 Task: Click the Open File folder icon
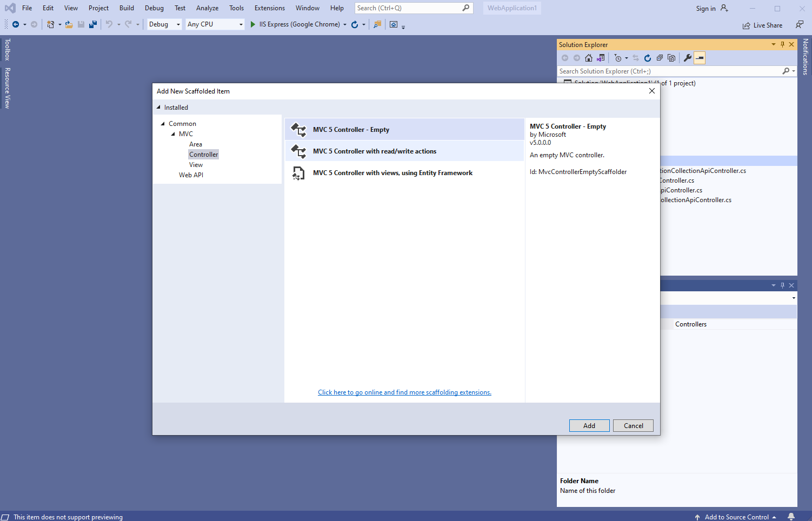tap(69, 24)
